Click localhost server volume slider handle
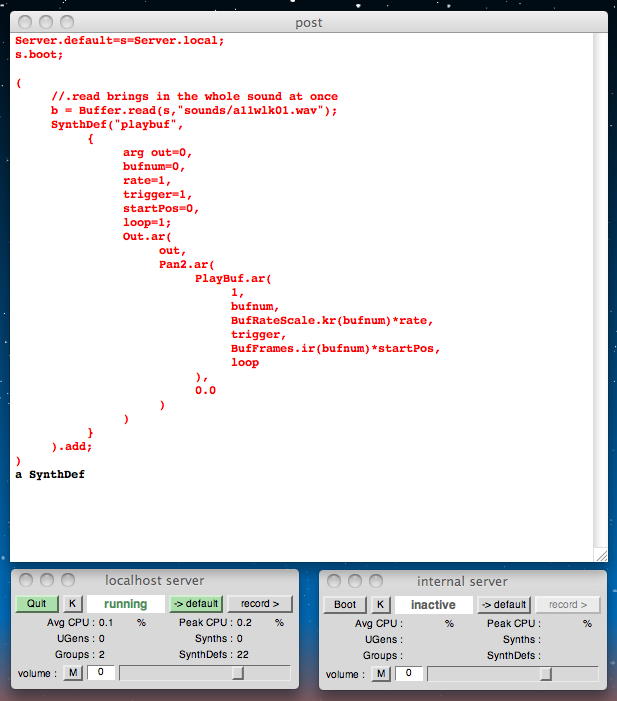617x701 pixels. click(238, 673)
